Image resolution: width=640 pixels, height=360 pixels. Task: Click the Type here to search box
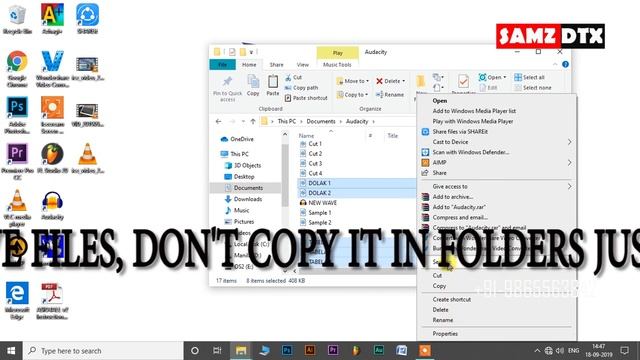click(x=103, y=351)
